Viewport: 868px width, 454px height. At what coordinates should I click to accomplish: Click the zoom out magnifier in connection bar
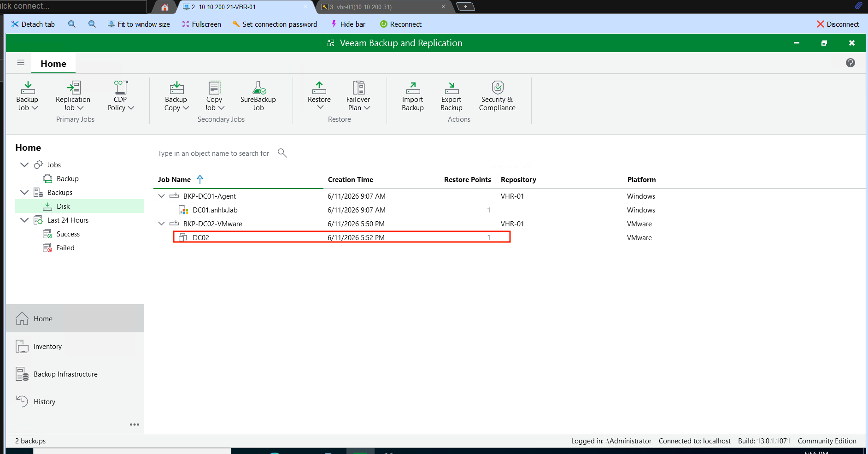coord(92,24)
